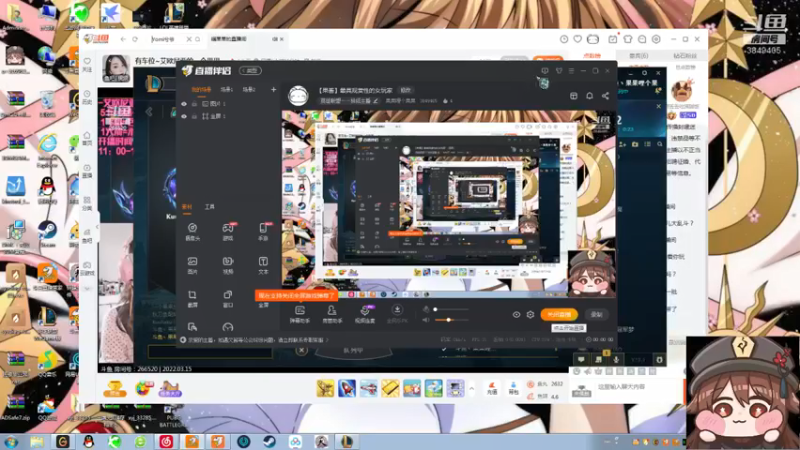Add camera source in streaming companion
The image size is (800, 450).
pyautogui.click(x=192, y=231)
